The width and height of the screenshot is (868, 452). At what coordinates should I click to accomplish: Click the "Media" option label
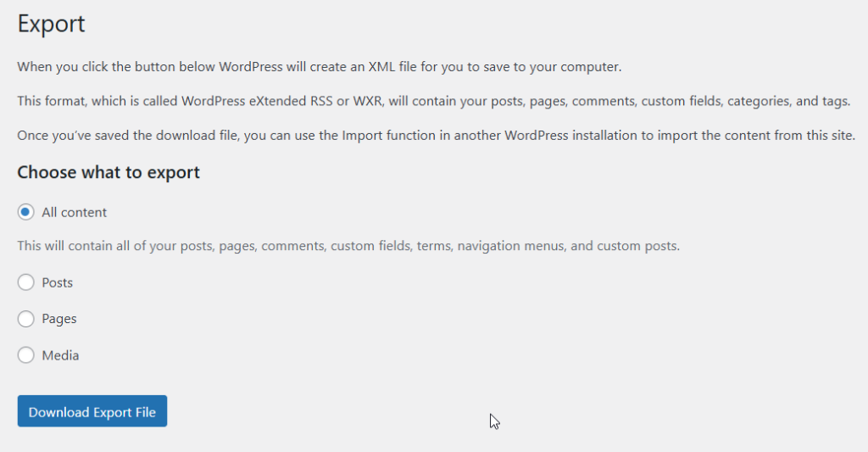(x=61, y=356)
